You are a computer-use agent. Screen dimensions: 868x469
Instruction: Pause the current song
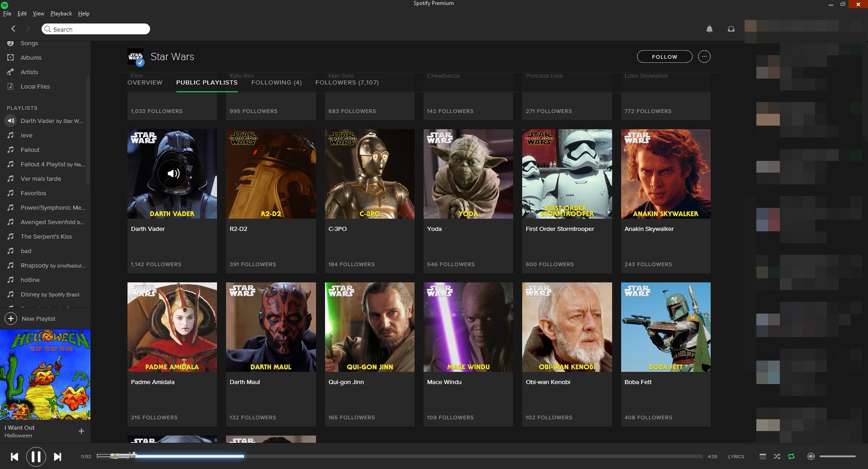[36, 457]
